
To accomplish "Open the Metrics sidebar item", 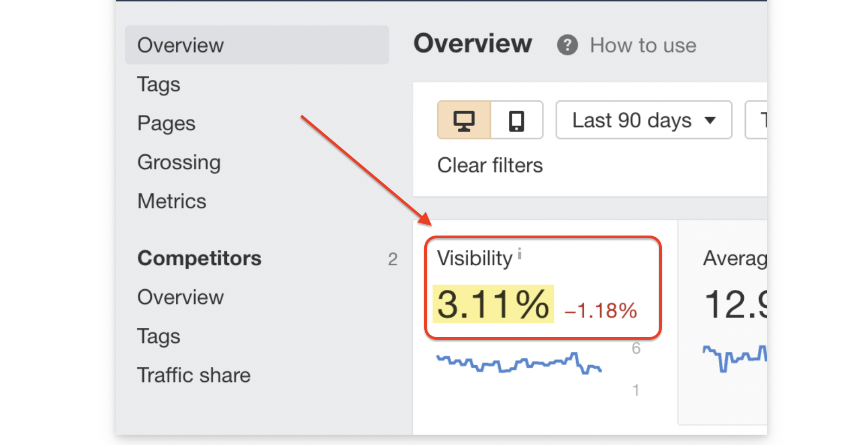I will click(172, 202).
